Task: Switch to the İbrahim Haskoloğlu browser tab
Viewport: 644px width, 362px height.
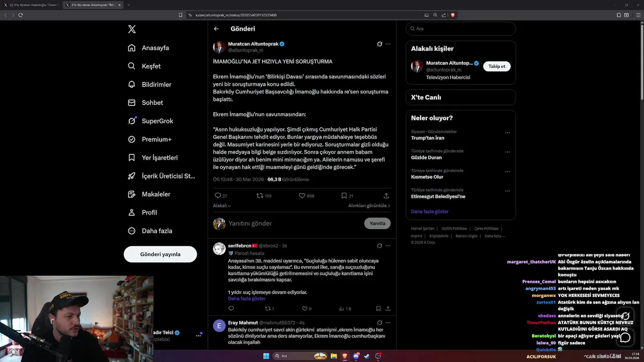Action: [x=31, y=5]
